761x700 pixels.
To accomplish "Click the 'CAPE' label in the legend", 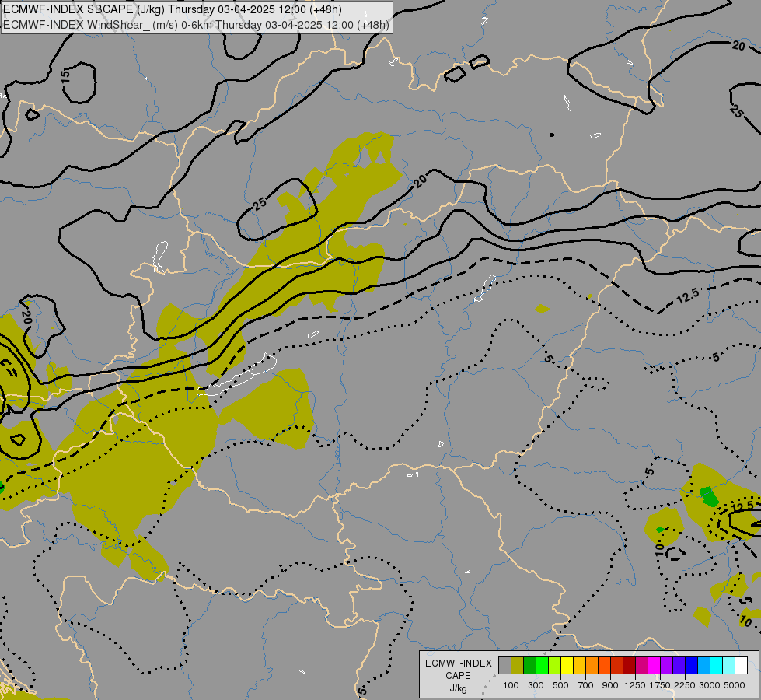I will tap(458, 676).
